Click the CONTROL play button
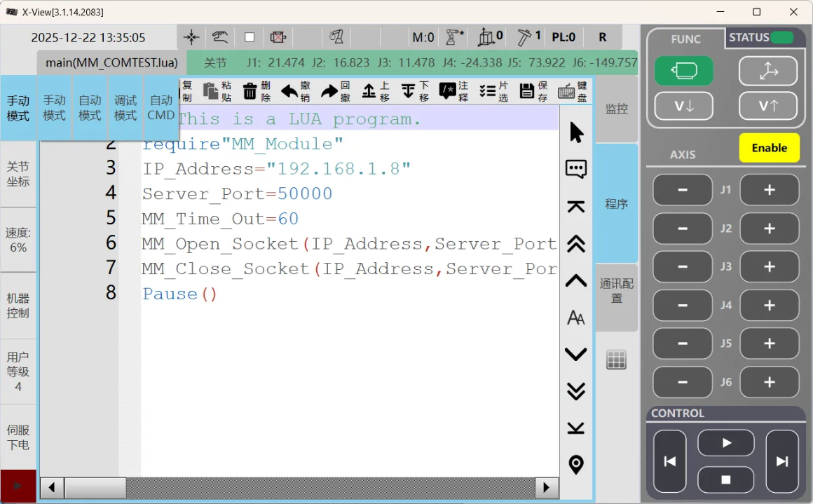Image resolution: width=813 pixels, height=504 pixels. tap(726, 443)
